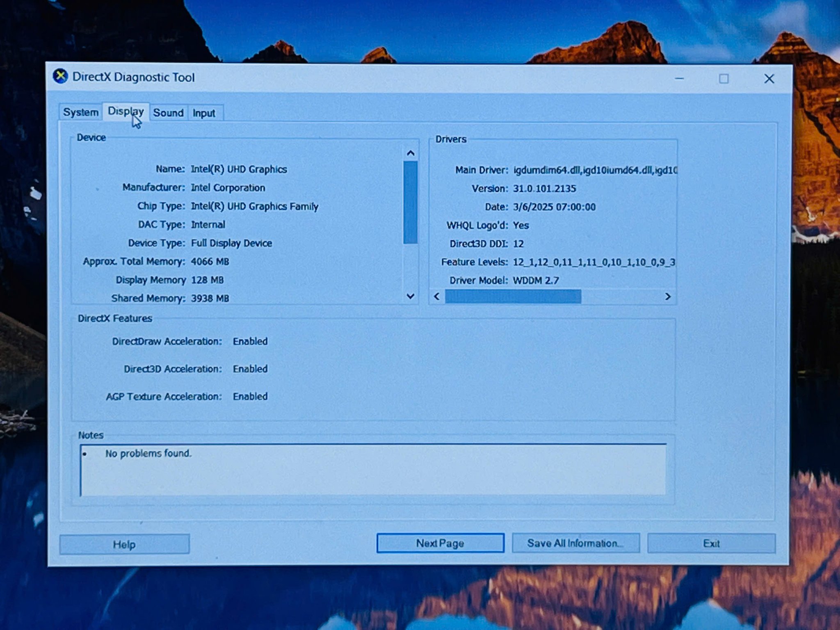Click the 'Approx. Total Memory:' label

click(x=134, y=262)
